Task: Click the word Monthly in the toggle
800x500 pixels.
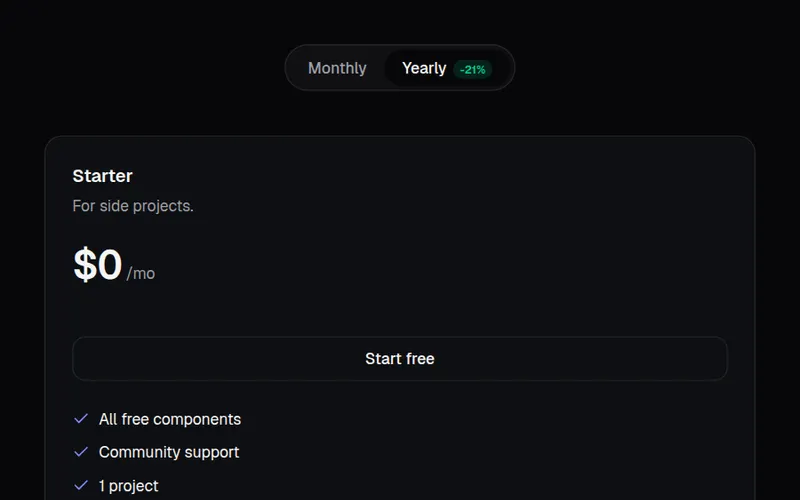Action: point(337,68)
